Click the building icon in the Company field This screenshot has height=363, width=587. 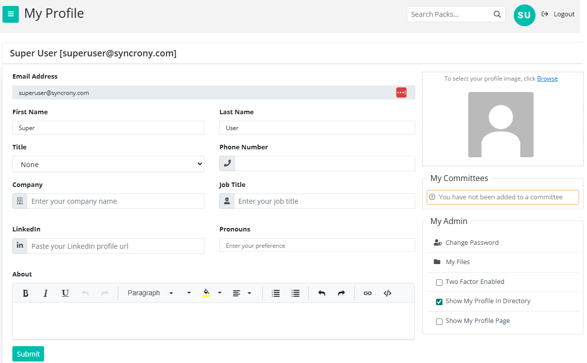[x=20, y=201]
